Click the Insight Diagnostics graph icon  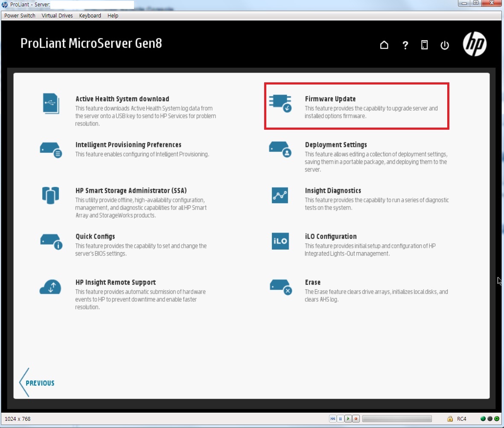coord(280,195)
